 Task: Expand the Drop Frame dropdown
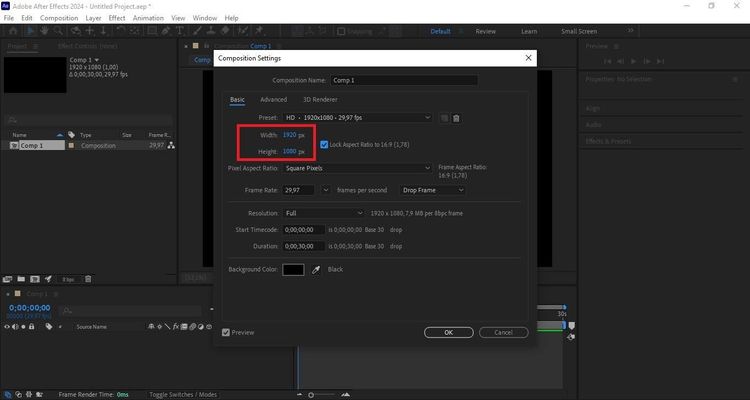[434, 189]
